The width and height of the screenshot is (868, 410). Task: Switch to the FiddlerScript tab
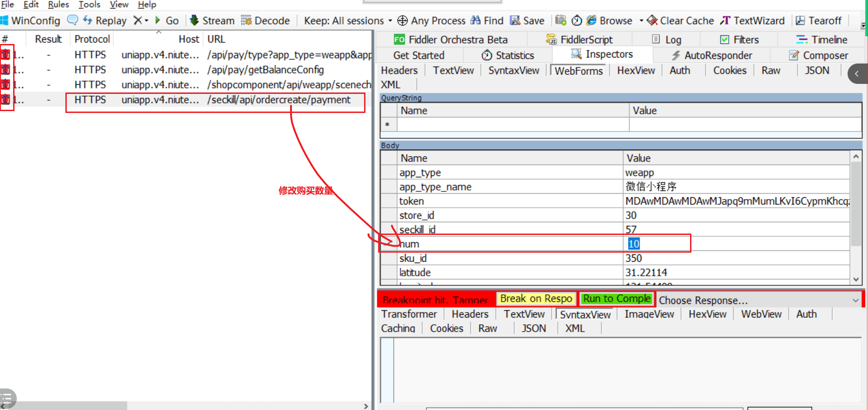click(x=579, y=40)
